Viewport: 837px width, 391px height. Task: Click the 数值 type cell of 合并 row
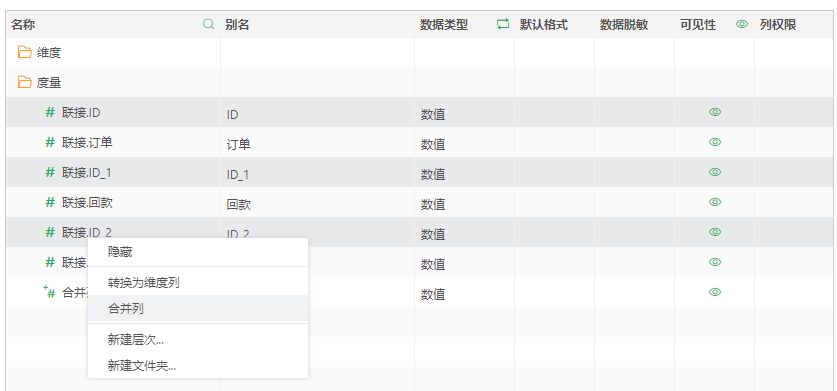[433, 294]
